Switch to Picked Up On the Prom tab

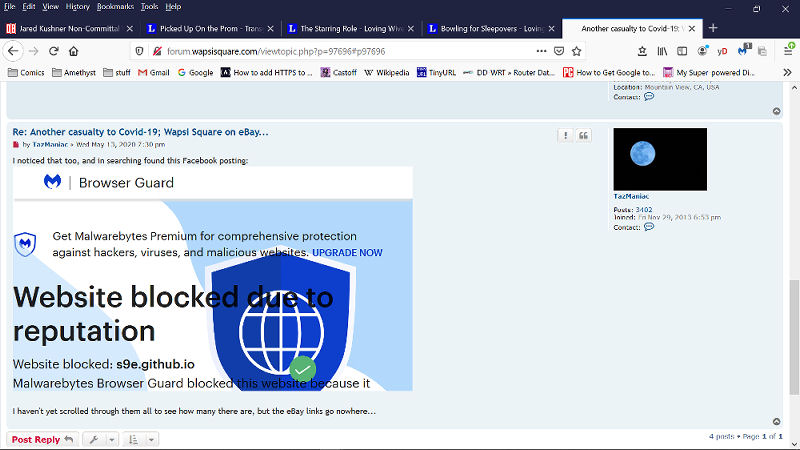[210, 29]
